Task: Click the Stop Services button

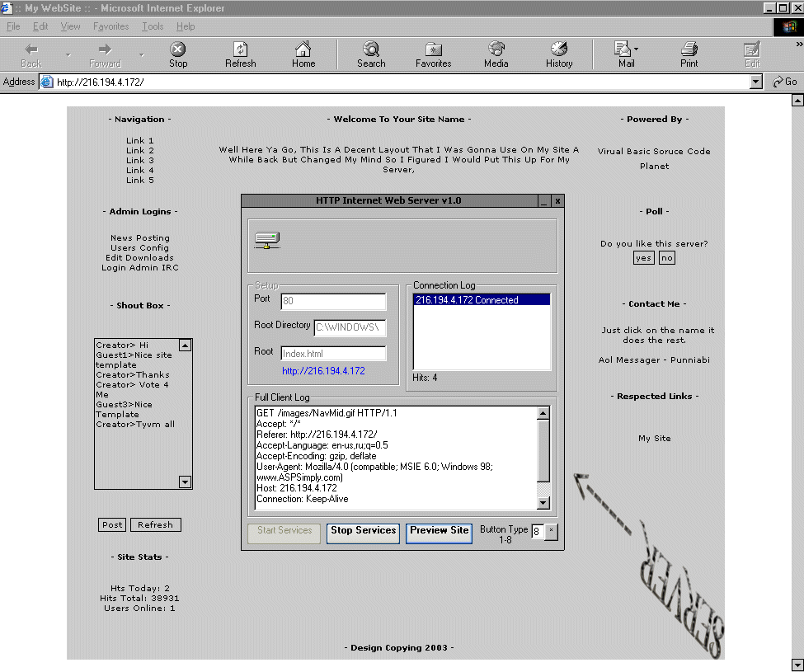Action: [x=364, y=531]
